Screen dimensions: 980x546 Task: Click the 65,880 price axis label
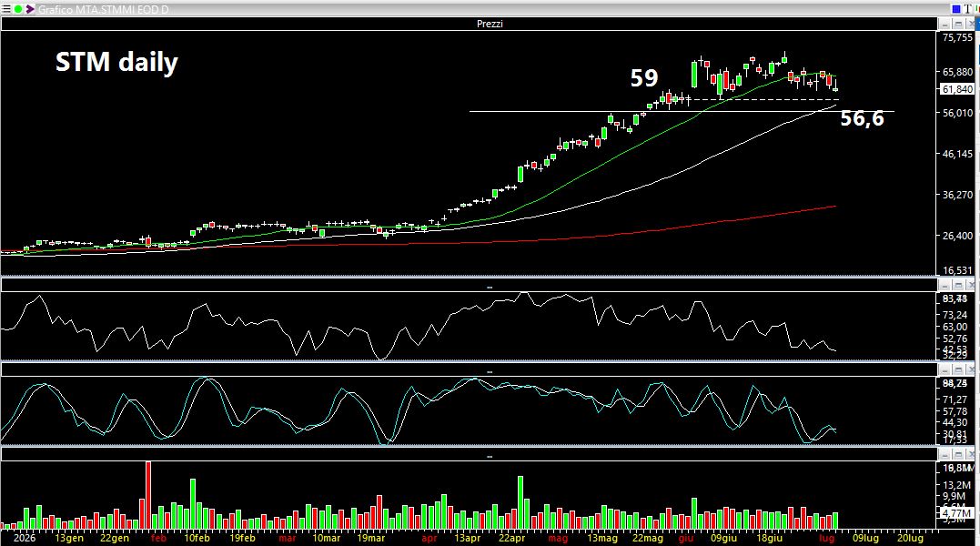[957, 73]
